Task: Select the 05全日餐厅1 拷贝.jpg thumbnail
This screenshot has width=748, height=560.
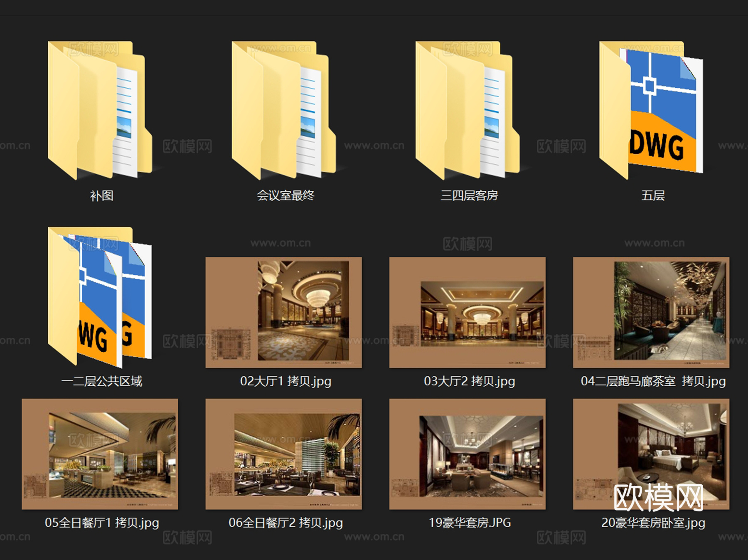Action: point(100,454)
